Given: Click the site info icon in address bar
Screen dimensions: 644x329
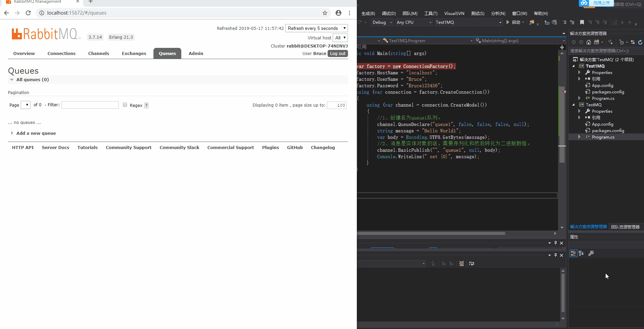Looking at the screenshot, I should coord(42,13).
